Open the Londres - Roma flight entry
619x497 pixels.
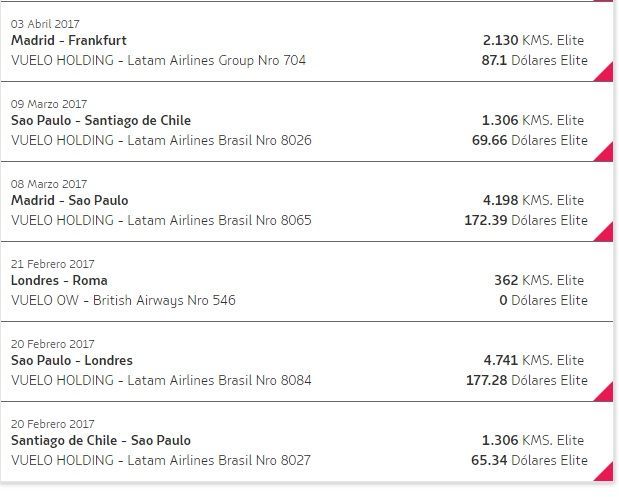click(59, 281)
